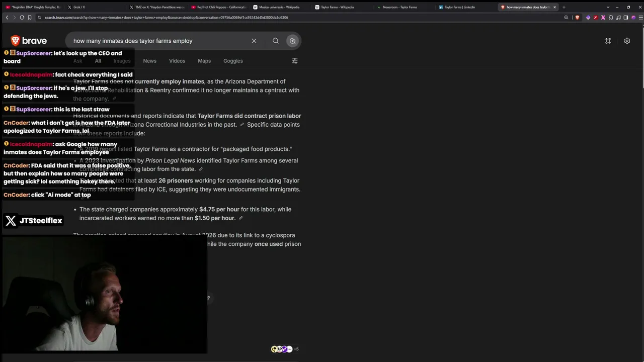Expand the tab search dropdown arrow
The image size is (644, 362).
pyautogui.click(x=608, y=7)
